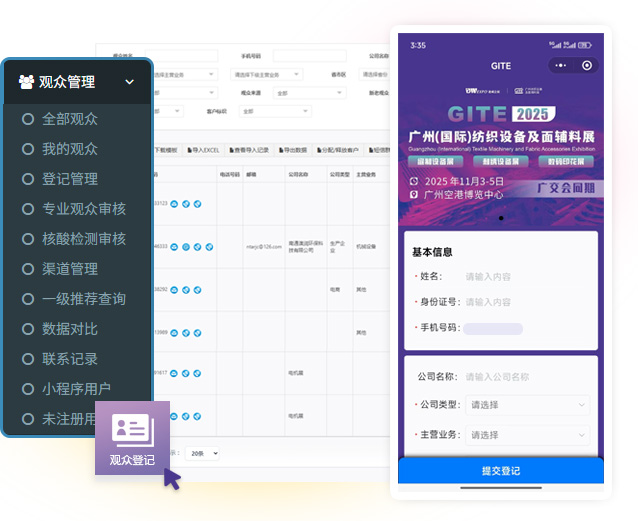Open the 20条 page size dropdown
The height and width of the screenshot is (521, 638).
(x=202, y=453)
